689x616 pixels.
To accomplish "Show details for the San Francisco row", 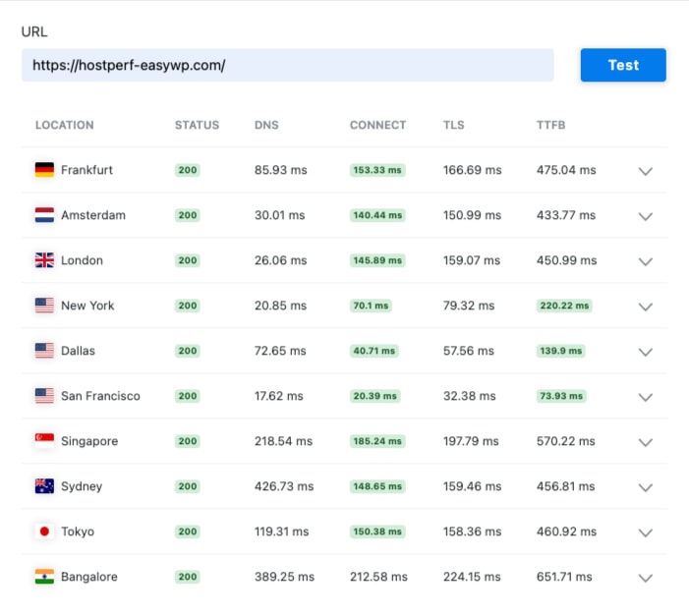I will 645,397.
